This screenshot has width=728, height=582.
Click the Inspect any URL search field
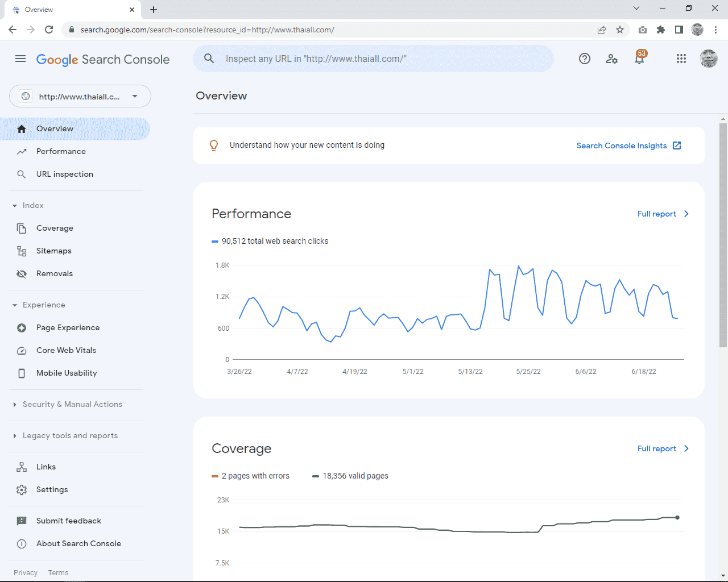pyautogui.click(x=373, y=59)
